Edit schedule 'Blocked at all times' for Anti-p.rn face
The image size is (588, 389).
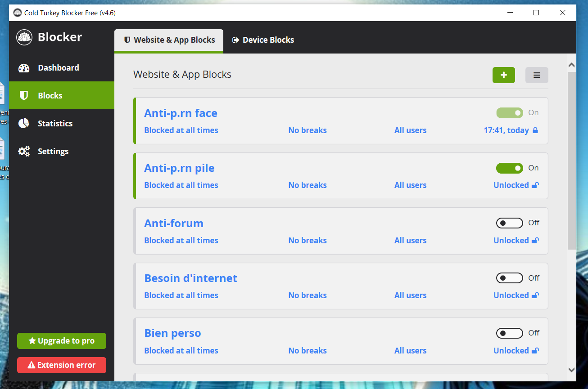181,130
